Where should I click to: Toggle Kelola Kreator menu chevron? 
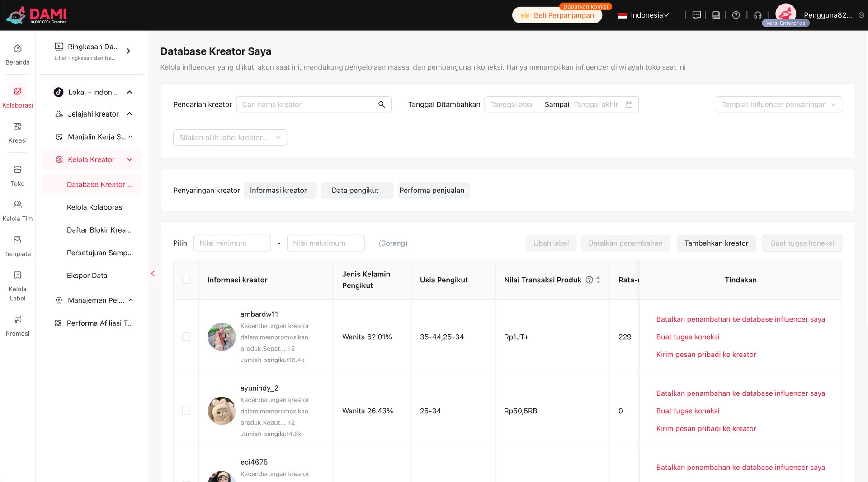point(130,159)
